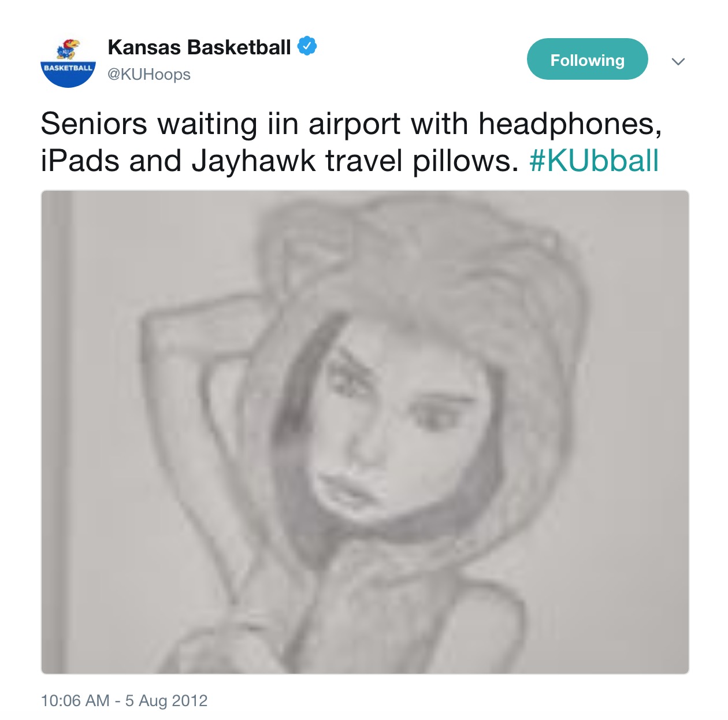Viewport: 728px width, 720px height.
Task: Click the date 5 Aug 2012
Action: [166, 700]
